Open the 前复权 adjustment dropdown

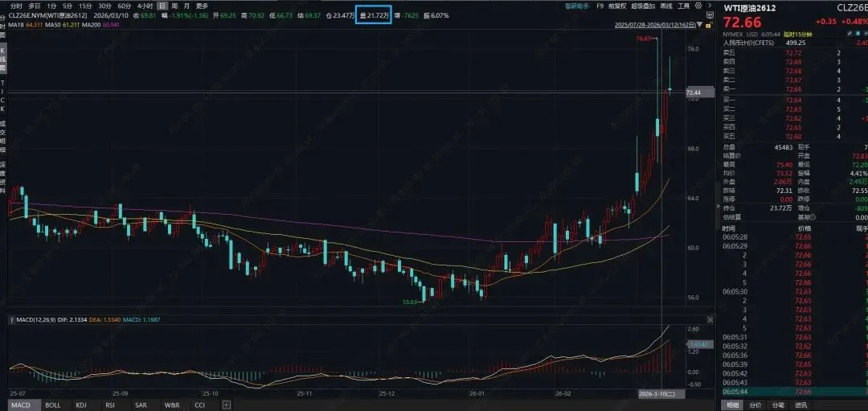[617, 6]
